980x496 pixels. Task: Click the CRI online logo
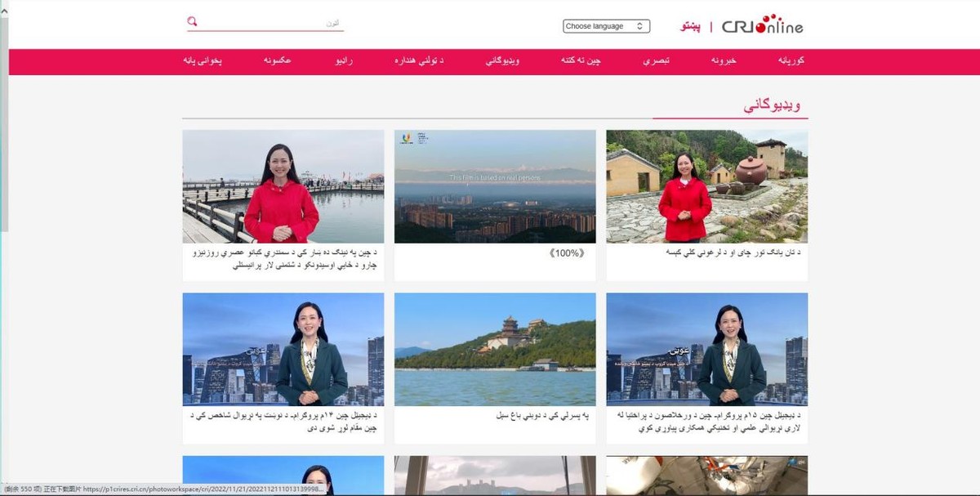[763, 25]
